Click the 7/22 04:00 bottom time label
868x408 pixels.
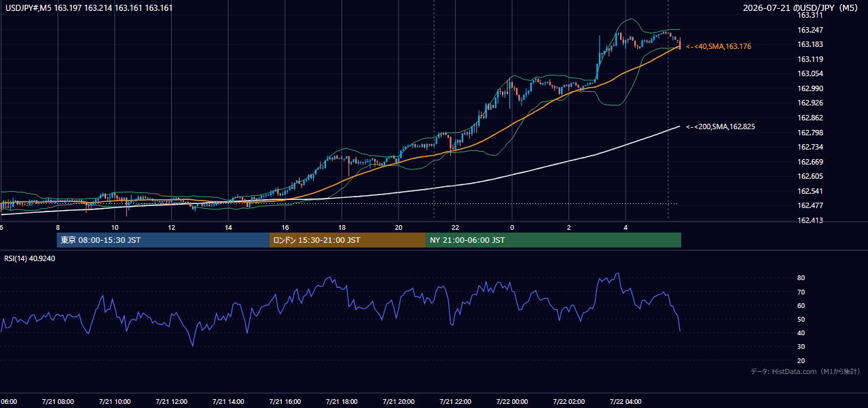(626, 402)
